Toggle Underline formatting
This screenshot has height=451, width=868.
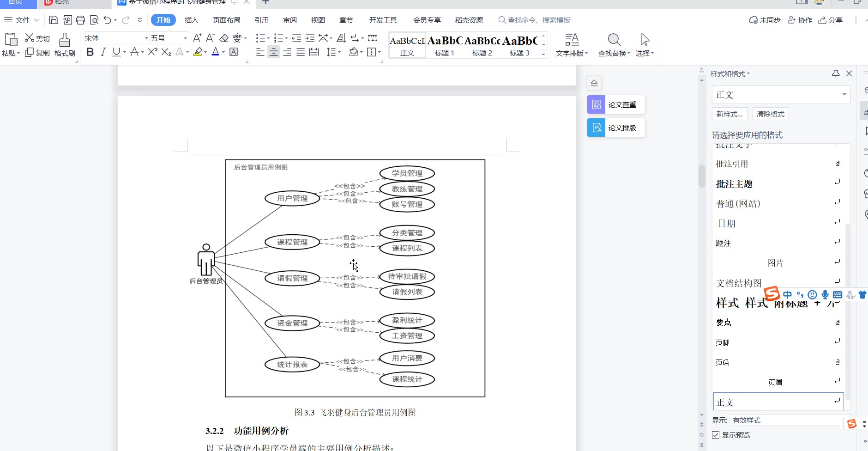tap(116, 52)
